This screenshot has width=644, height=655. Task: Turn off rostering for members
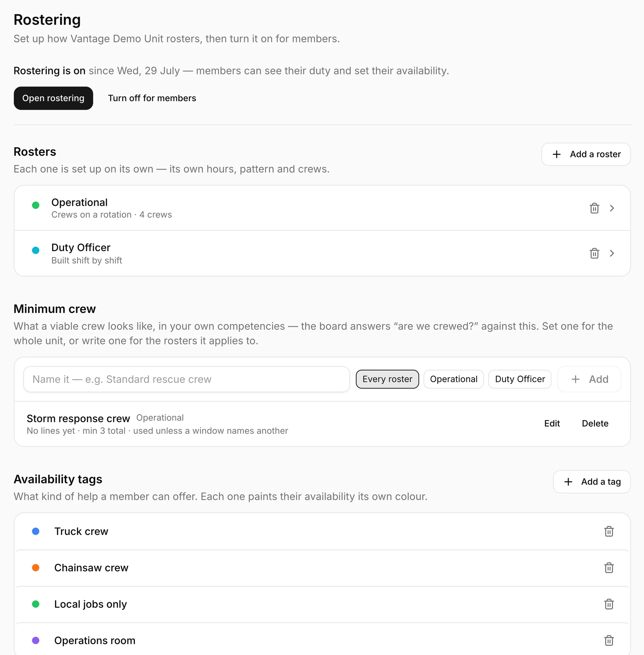point(152,98)
